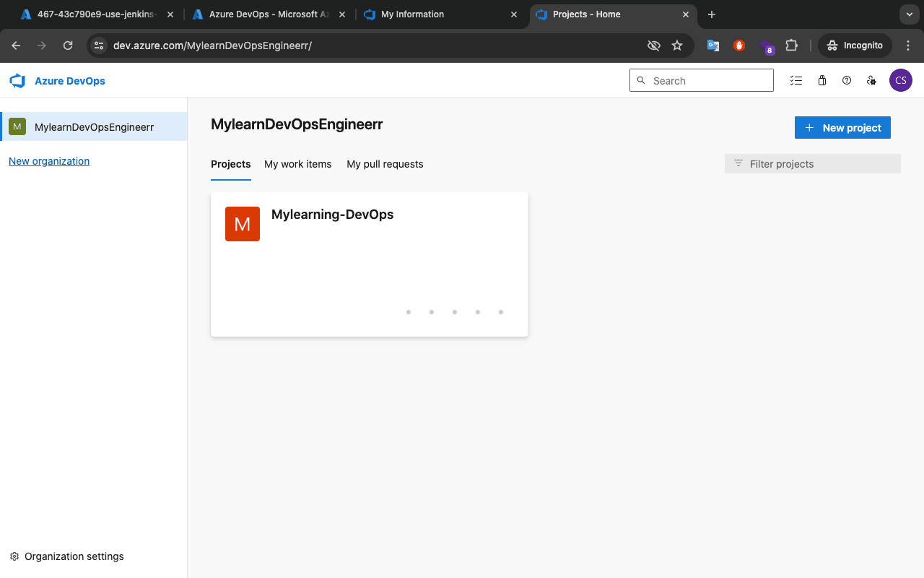Viewport: 924px width, 578px height.
Task: Open a new browser tab with plus
Action: 712,14
